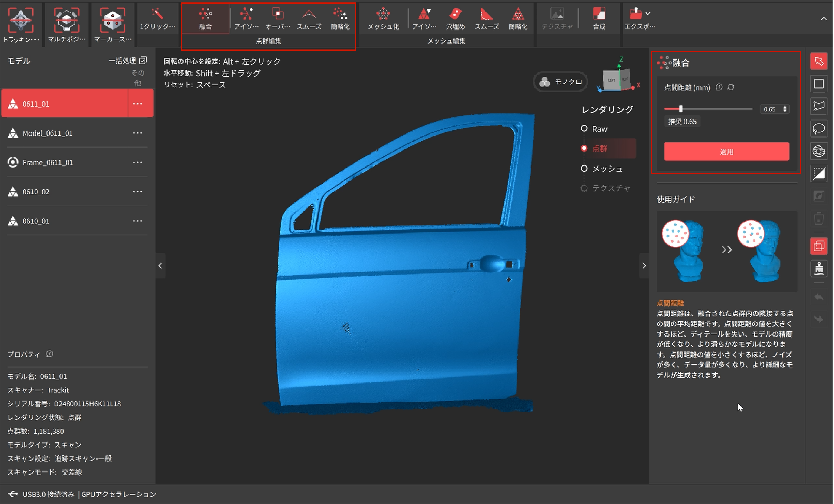Screen dimensions: 834x504
Task: Open the エクスポート dropdown arrow
Action: click(x=648, y=14)
